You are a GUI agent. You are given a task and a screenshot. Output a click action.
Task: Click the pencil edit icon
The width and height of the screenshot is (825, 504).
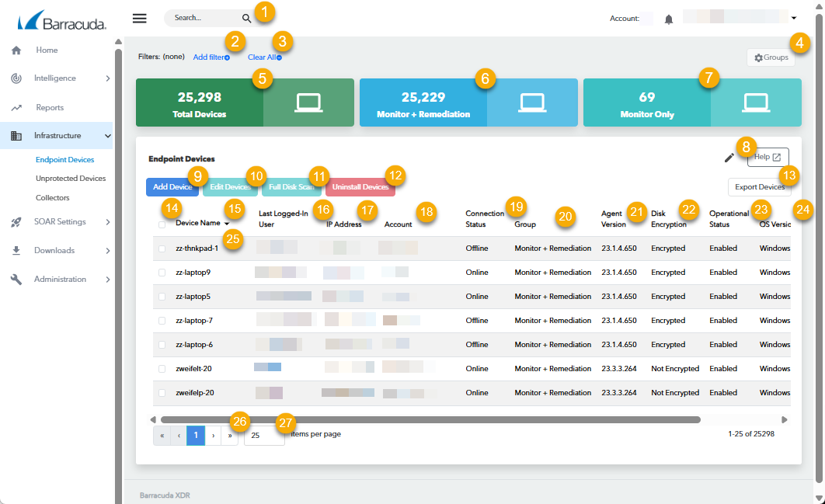click(x=729, y=158)
